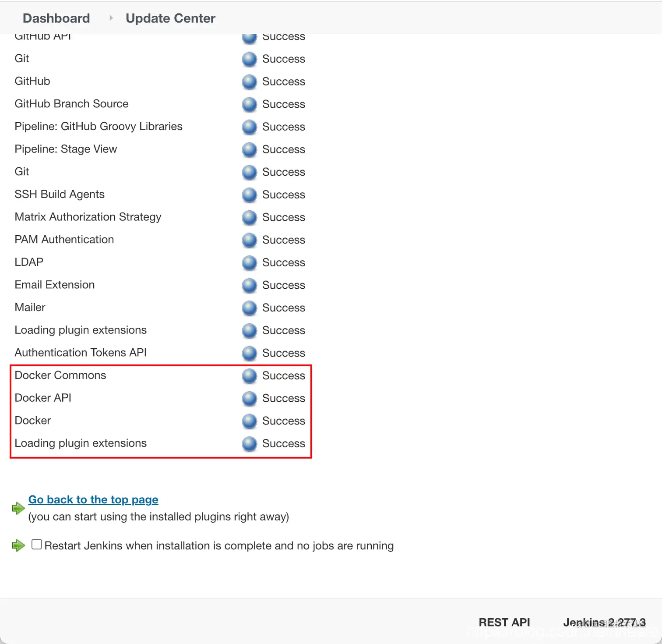Click Success status in the Docker Commons row
The width and height of the screenshot is (662, 644).
(x=284, y=376)
